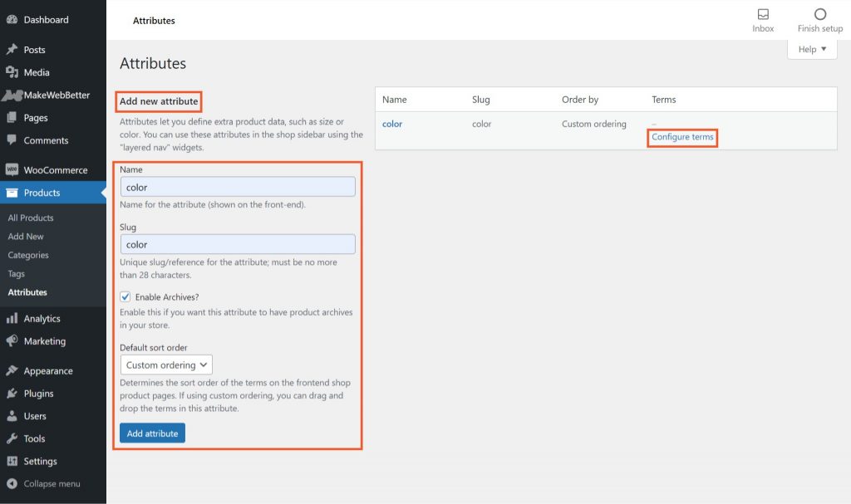Image resolution: width=851 pixels, height=504 pixels.
Task: Open Tools menu label
Action: click(34, 438)
